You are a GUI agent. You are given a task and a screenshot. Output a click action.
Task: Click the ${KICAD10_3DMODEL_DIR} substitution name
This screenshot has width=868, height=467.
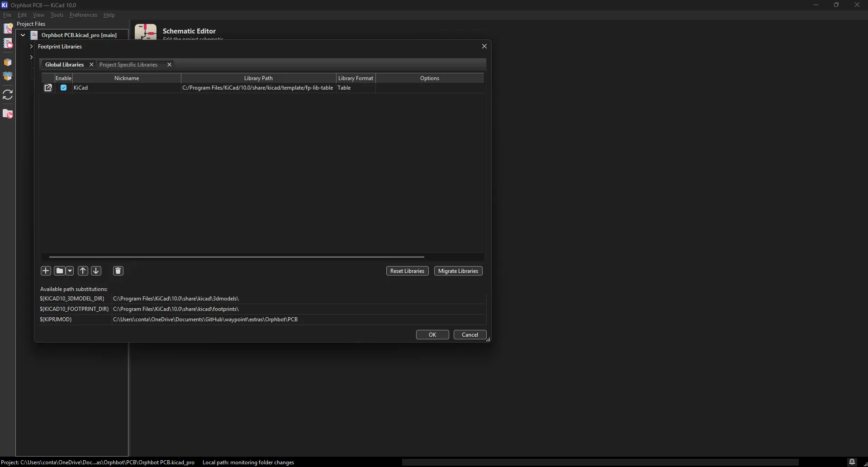(x=72, y=299)
